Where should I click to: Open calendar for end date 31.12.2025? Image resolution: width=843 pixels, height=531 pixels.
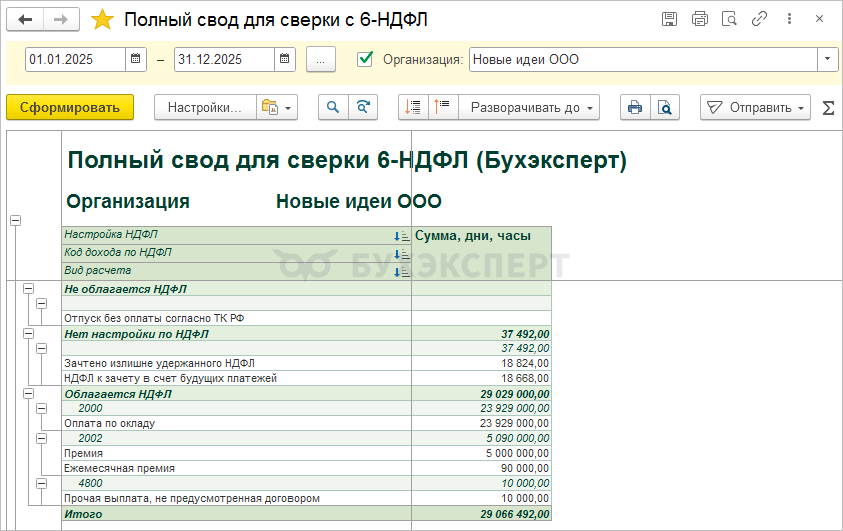tap(283, 59)
